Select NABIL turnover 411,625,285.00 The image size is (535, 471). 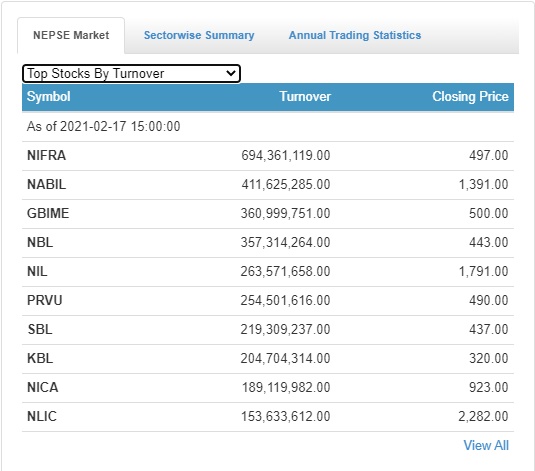click(286, 184)
